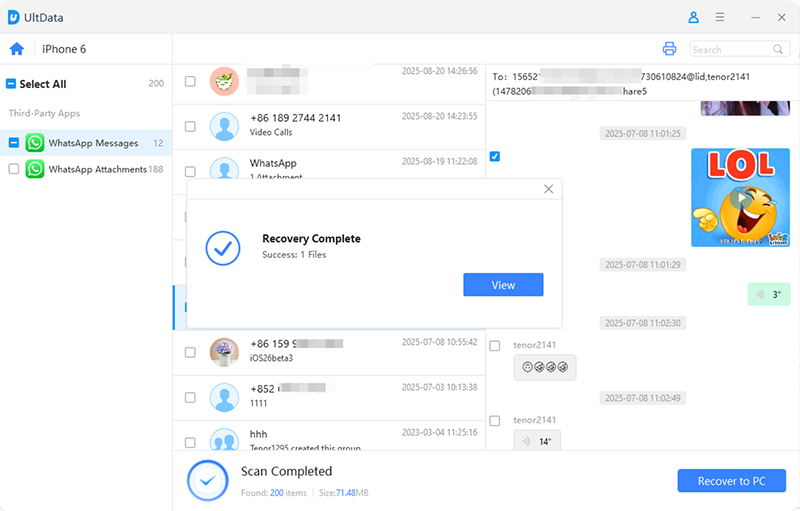Click the Scan Completed checkmark circle icon
Viewport: 800px width, 511px height.
[208, 480]
